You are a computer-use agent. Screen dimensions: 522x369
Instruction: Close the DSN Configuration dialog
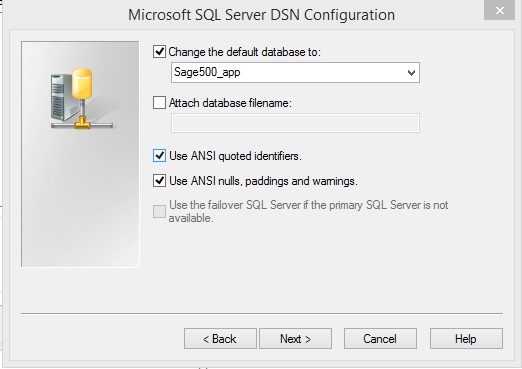pos(499,10)
